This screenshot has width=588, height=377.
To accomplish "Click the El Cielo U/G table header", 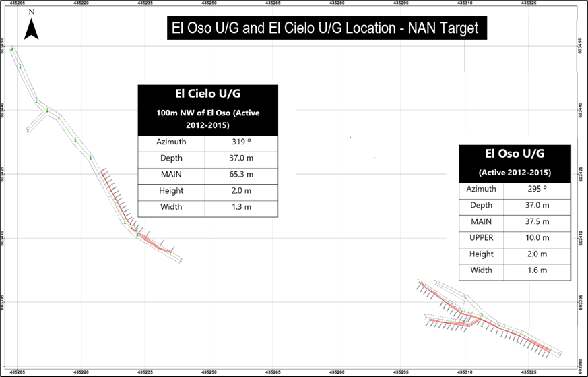I will [207, 94].
